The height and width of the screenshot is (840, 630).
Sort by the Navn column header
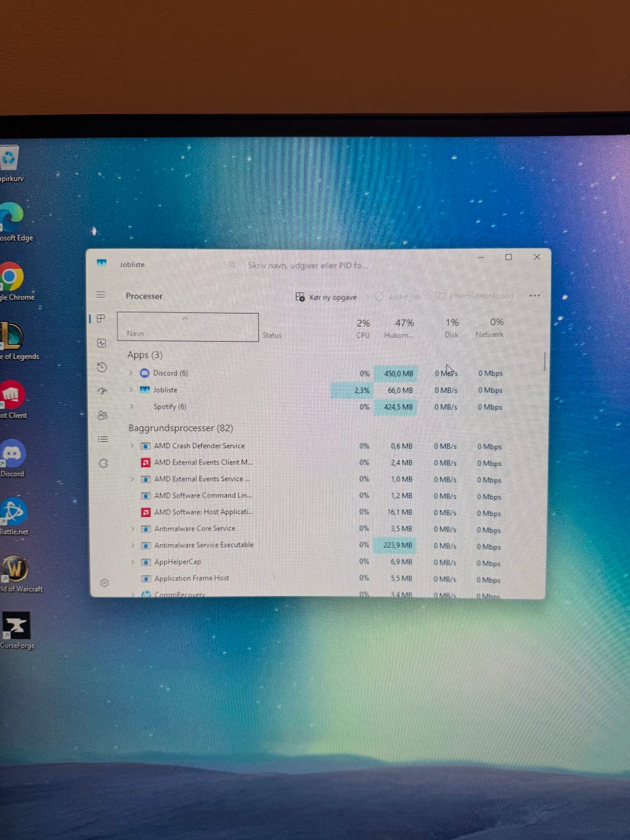(188, 327)
